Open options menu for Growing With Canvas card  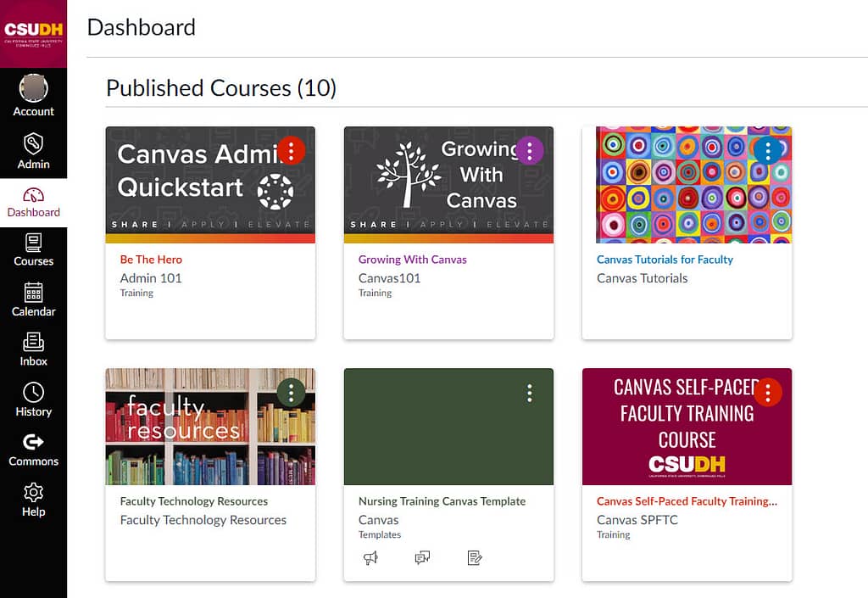(530, 151)
